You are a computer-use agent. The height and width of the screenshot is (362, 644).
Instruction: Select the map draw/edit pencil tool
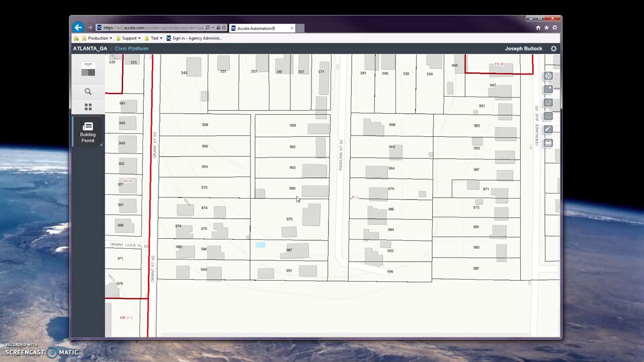coord(548,130)
